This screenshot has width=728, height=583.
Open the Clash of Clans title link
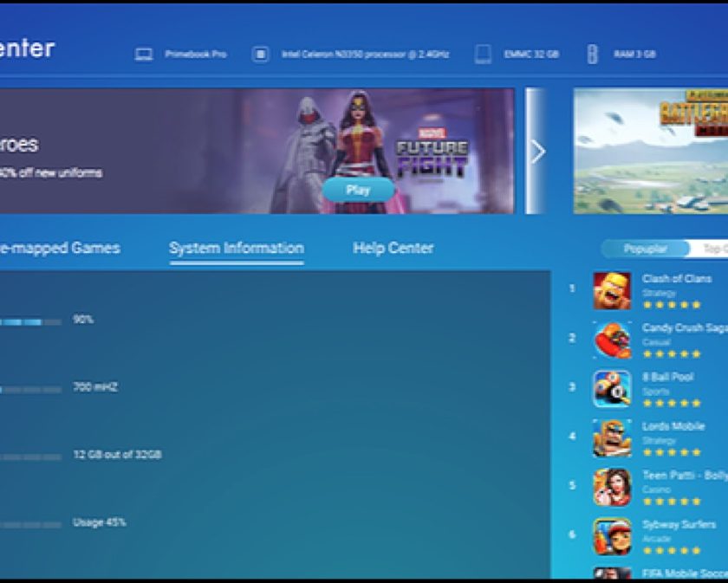point(676,279)
